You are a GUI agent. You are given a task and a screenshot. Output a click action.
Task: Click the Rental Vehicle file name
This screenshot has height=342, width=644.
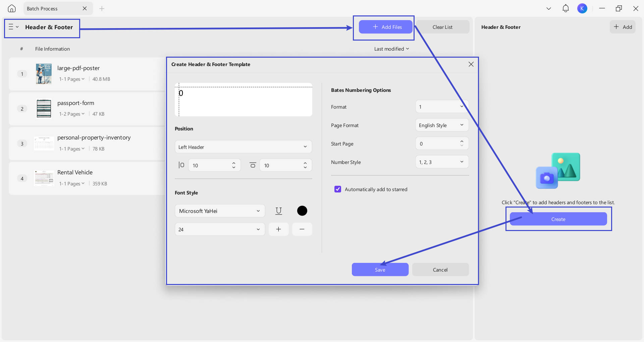point(75,172)
